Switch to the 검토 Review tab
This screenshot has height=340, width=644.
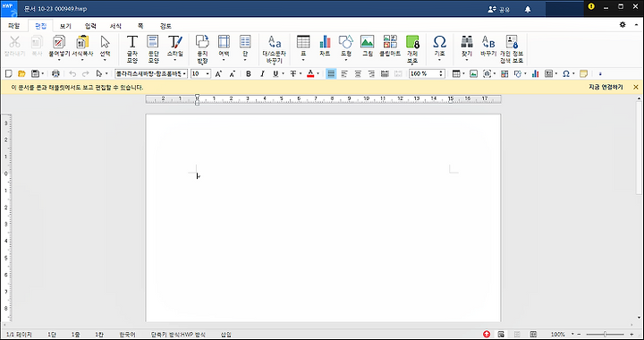coord(165,26)
